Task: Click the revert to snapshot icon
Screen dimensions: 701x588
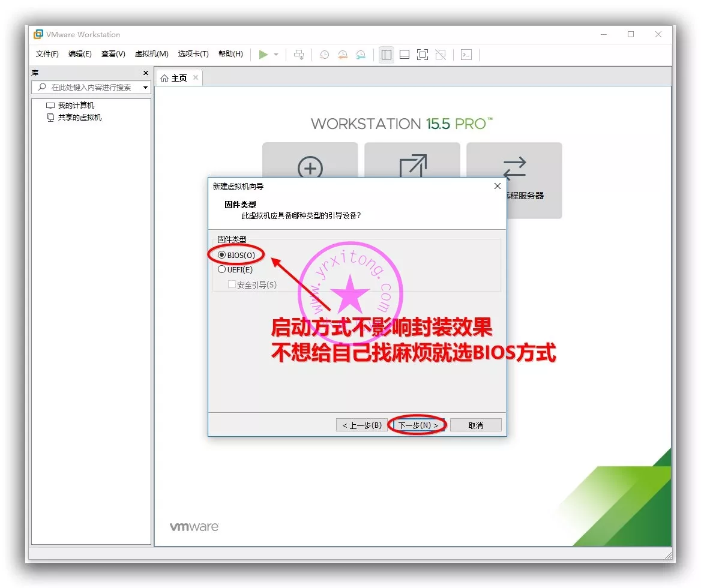Action: pyautogui.click(x=343, y=55)
